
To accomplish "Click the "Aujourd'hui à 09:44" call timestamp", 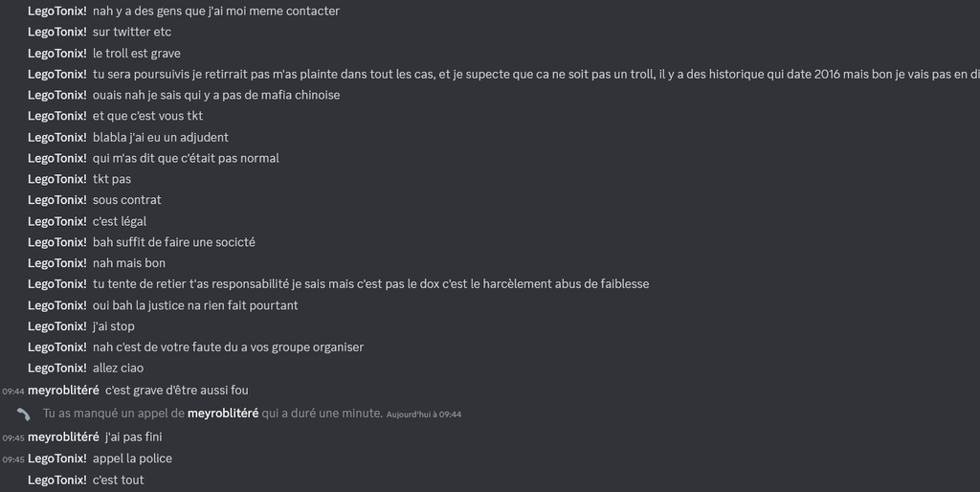I will (424, 414).
